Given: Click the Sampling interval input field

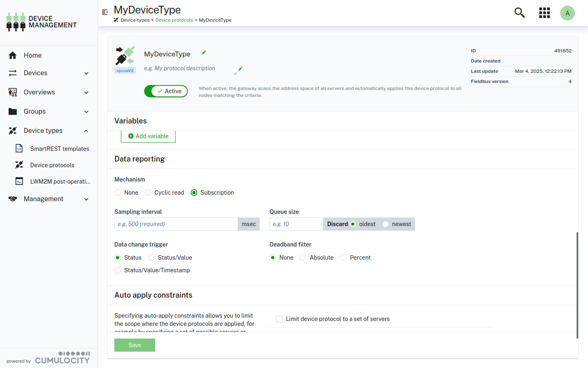Looking at the screenshot, I should coord(176,224).
